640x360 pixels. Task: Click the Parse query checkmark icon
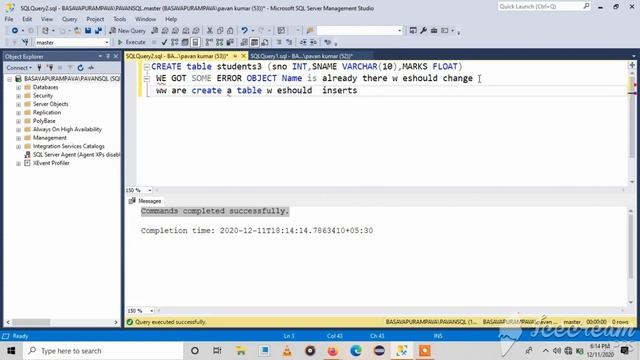164,42
